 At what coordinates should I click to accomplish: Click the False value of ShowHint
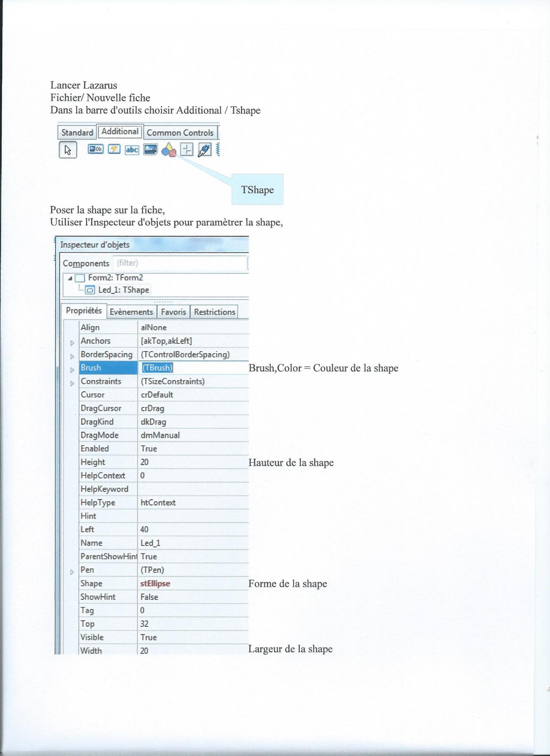[149, 597]
